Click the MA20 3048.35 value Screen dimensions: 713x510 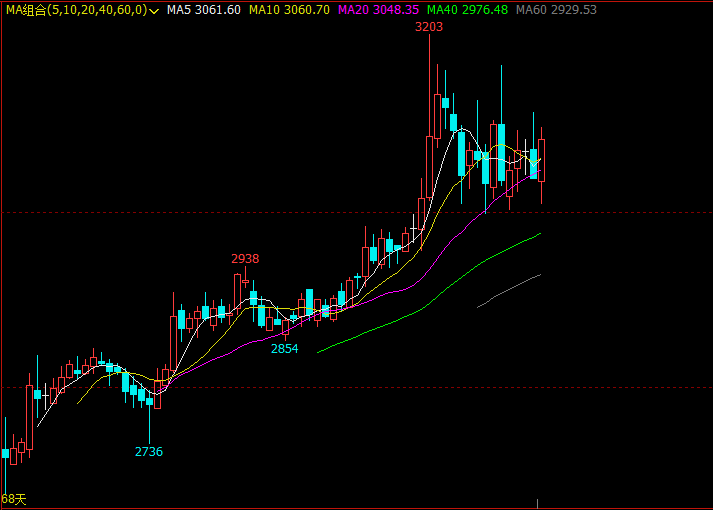coord(378,10)
